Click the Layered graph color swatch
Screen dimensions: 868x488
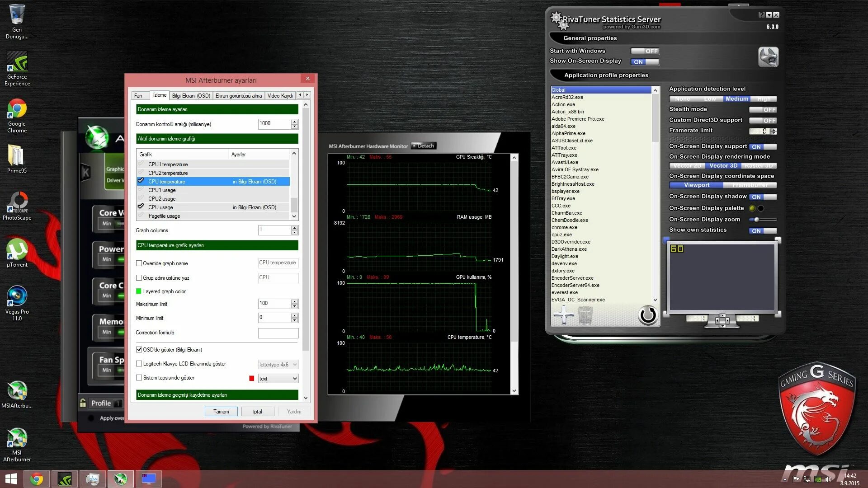pos(139,291)
